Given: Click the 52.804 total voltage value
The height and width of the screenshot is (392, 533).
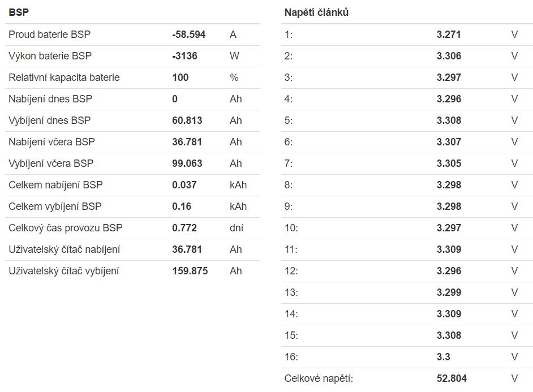Looking at the screenshot, I should [452, 378].
